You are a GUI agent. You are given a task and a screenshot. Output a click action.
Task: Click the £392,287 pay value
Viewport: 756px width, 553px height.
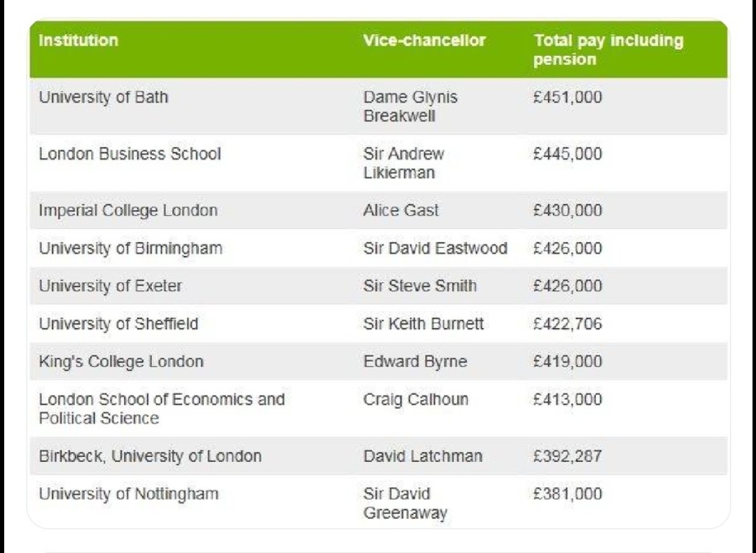click(x=568, y=456)
